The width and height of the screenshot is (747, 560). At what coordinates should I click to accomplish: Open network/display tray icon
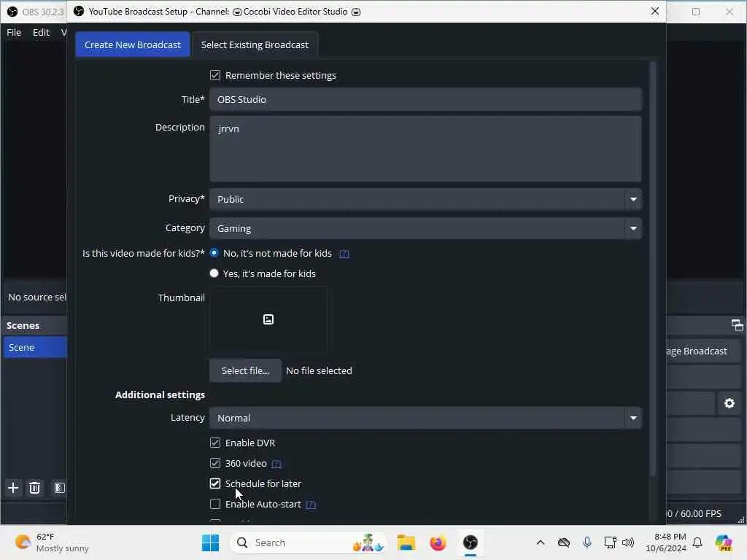click(x=611, y=542)
